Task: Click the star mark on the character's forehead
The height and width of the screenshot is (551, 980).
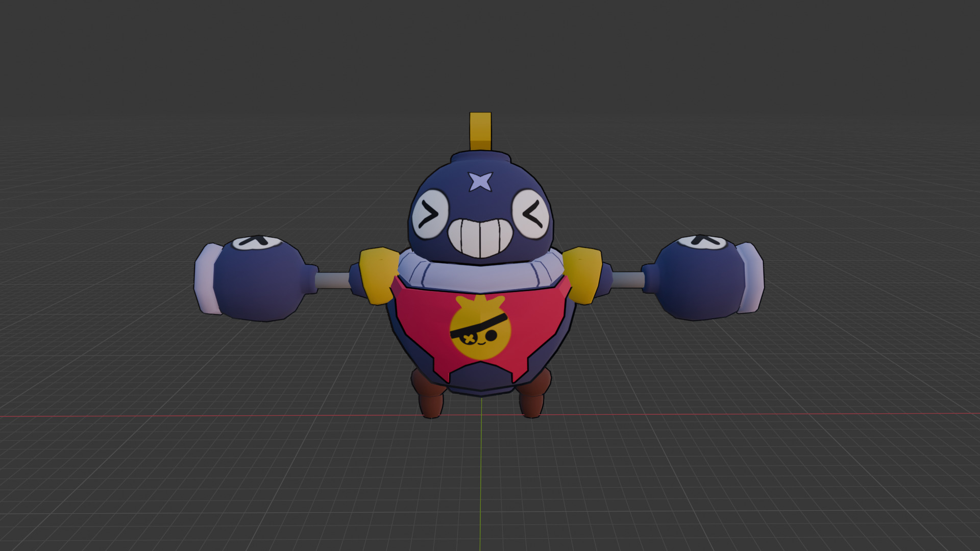Action: click(x=481, y=181)
